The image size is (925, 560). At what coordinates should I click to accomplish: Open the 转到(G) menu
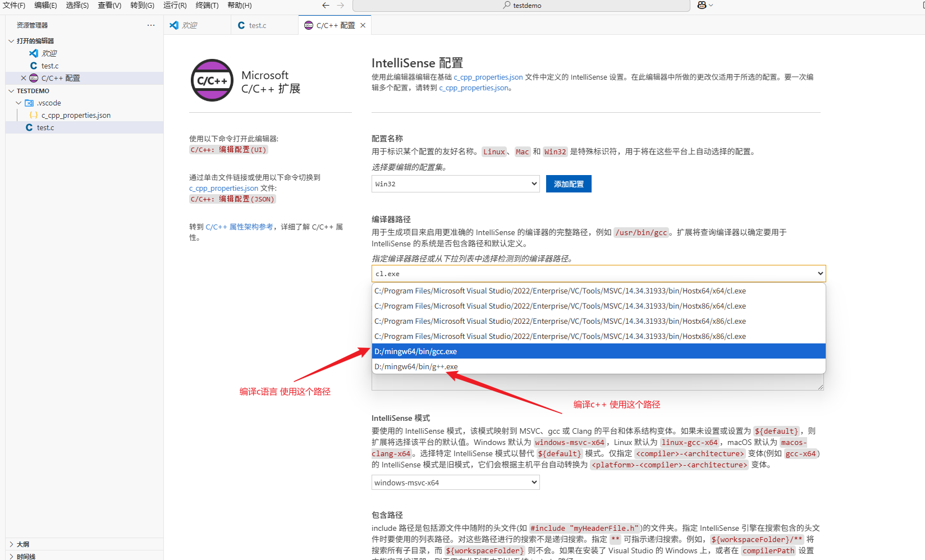(142, 5)
